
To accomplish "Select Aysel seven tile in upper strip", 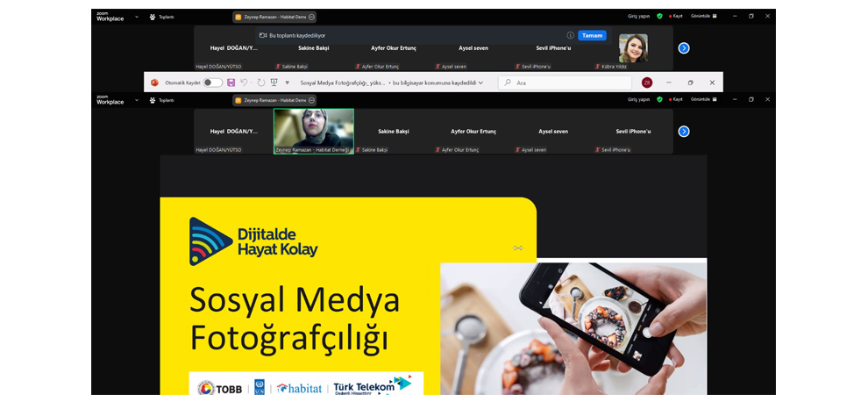I will [473, 48].
